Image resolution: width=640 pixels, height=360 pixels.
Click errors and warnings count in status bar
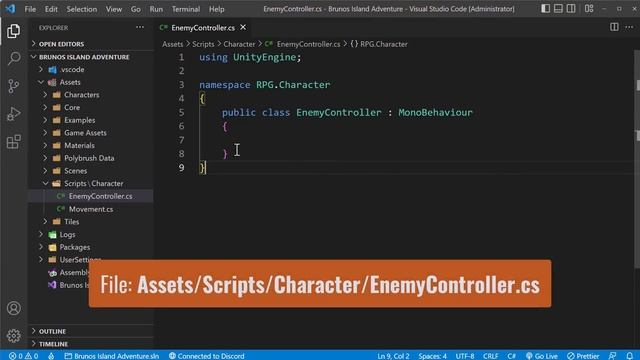(23, 356)
